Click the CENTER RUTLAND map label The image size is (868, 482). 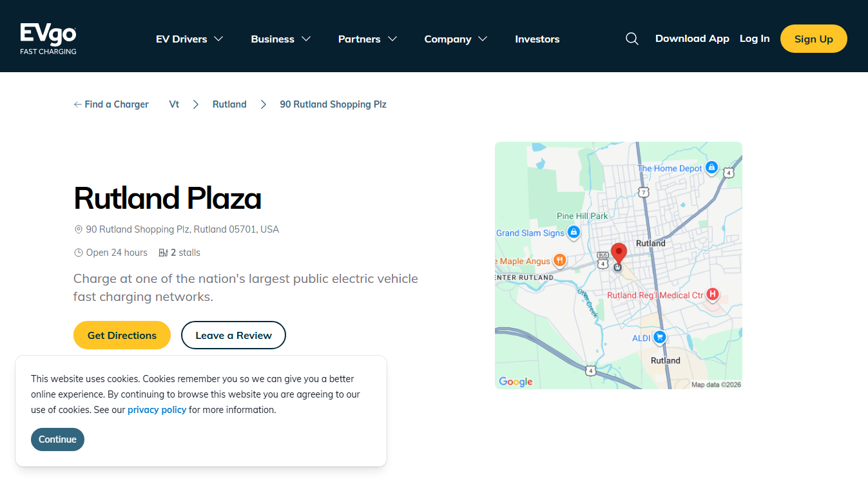pos(525,277)
